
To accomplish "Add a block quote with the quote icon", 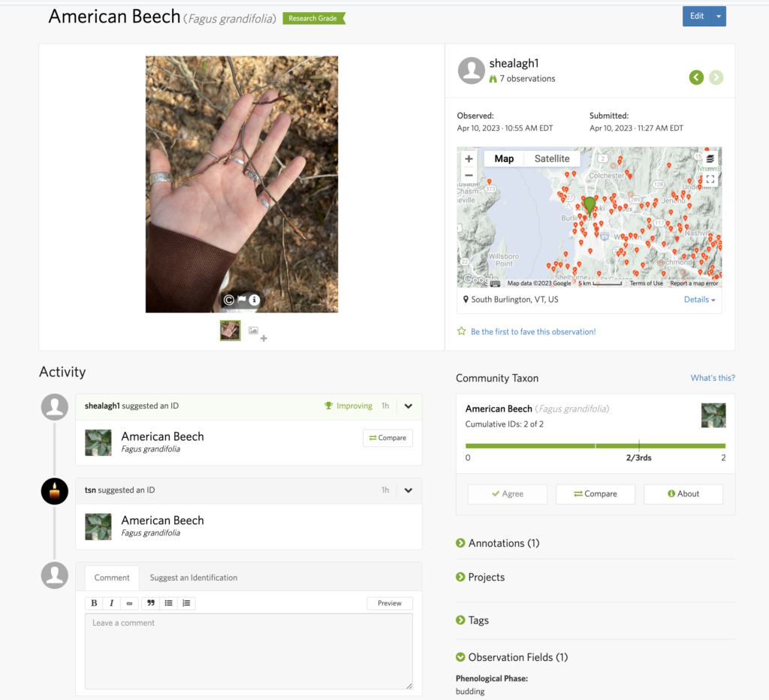I will pos(151,603).
